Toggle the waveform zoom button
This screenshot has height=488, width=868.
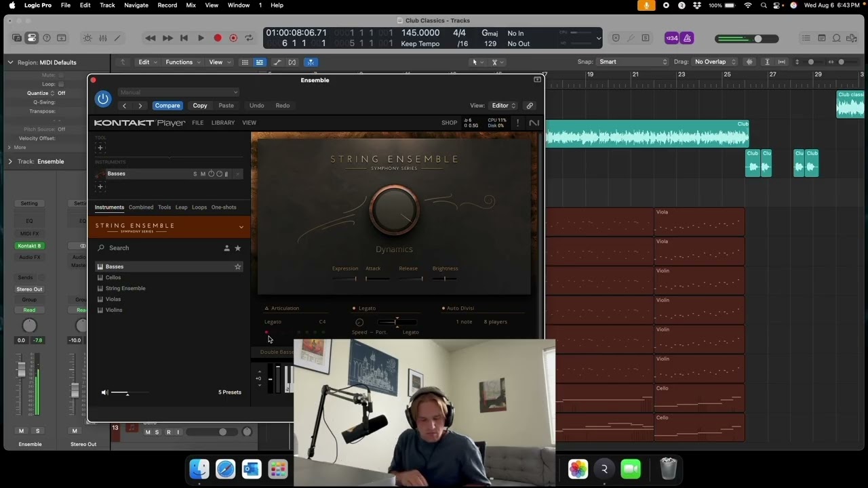pos(749,62)
